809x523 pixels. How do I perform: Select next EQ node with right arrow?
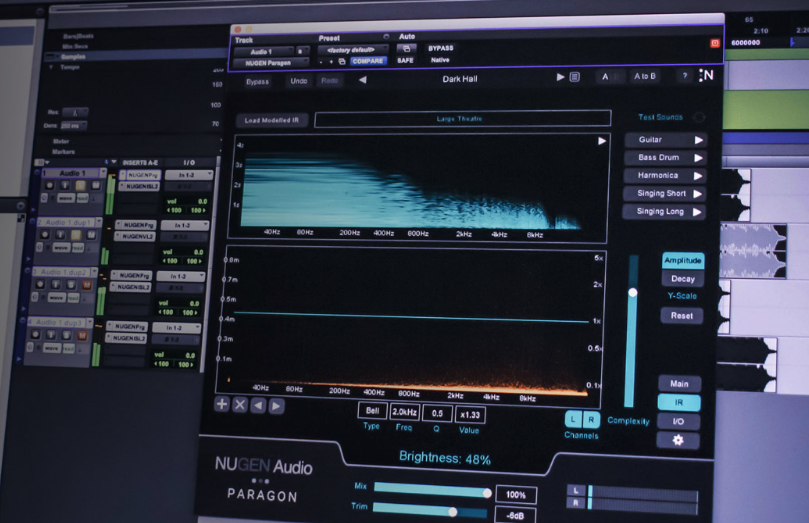click(x=276, y=406)
